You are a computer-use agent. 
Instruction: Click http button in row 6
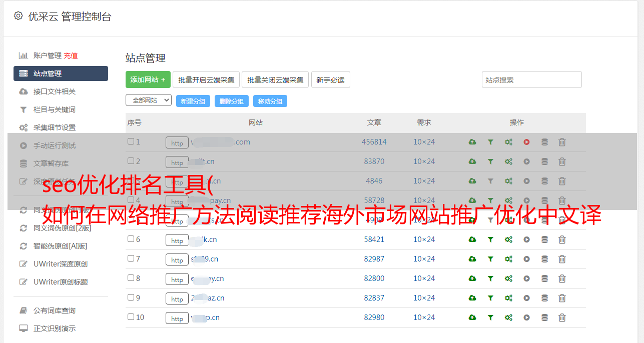pyautogui.click(x=177, y=240)
